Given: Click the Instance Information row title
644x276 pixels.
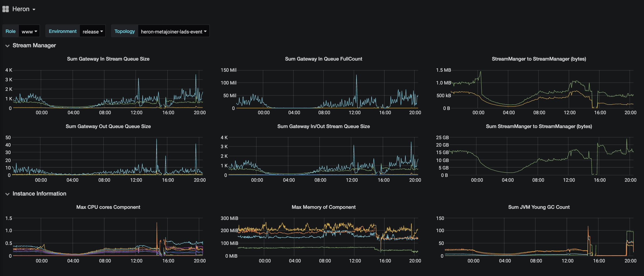Looking at the screenshot, I should (39, 194).
